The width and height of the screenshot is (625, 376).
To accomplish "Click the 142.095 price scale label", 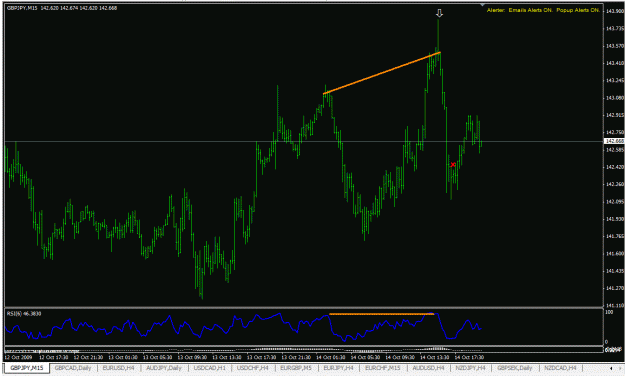I will (x=615, y=202).
